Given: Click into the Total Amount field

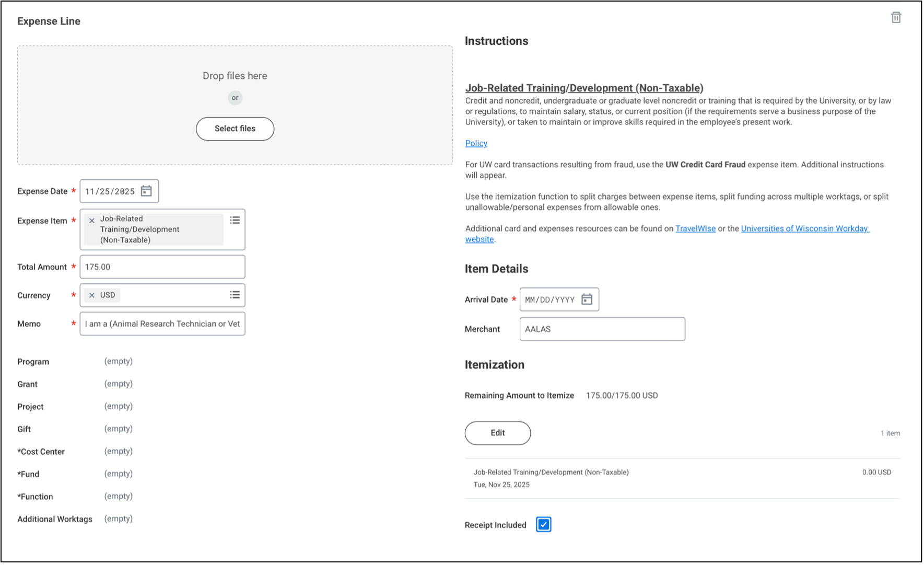Looking at the screenshot, I should (162, 267).
